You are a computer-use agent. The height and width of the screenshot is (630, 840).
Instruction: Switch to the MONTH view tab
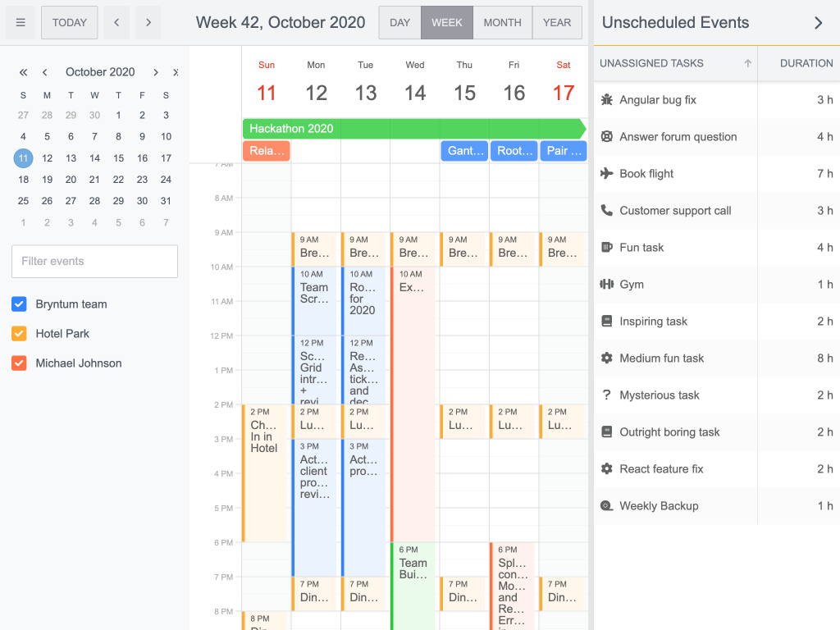point(502,22)
